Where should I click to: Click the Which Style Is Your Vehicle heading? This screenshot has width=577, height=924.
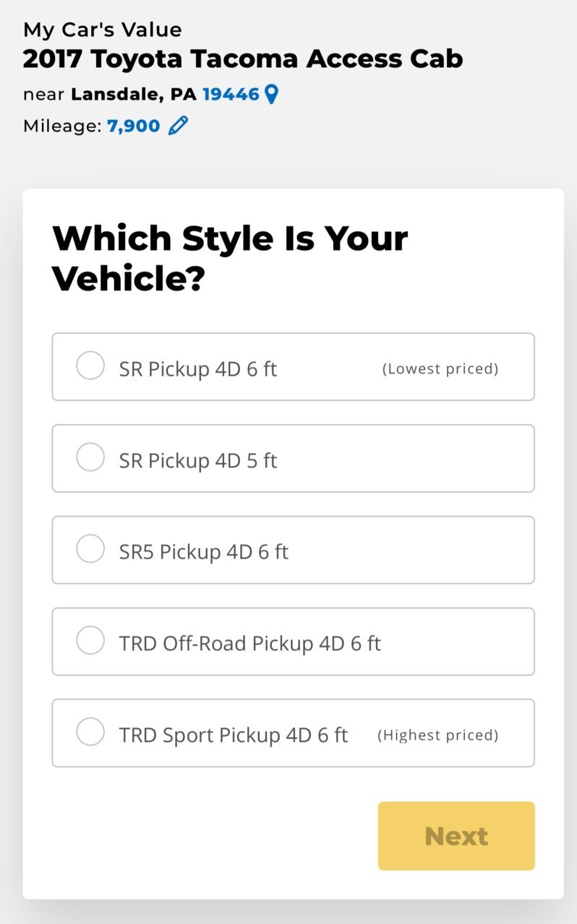(230, 259)
